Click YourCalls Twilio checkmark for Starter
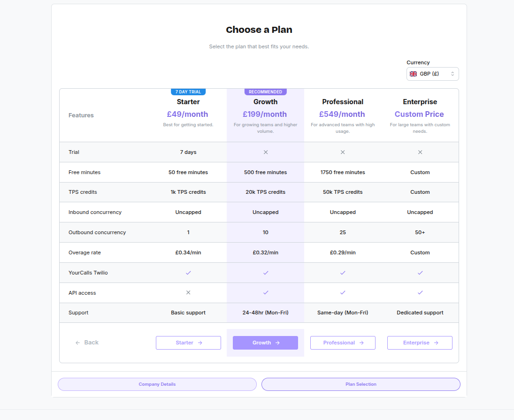This screenshot has width=514, height=420. (189, 273)
